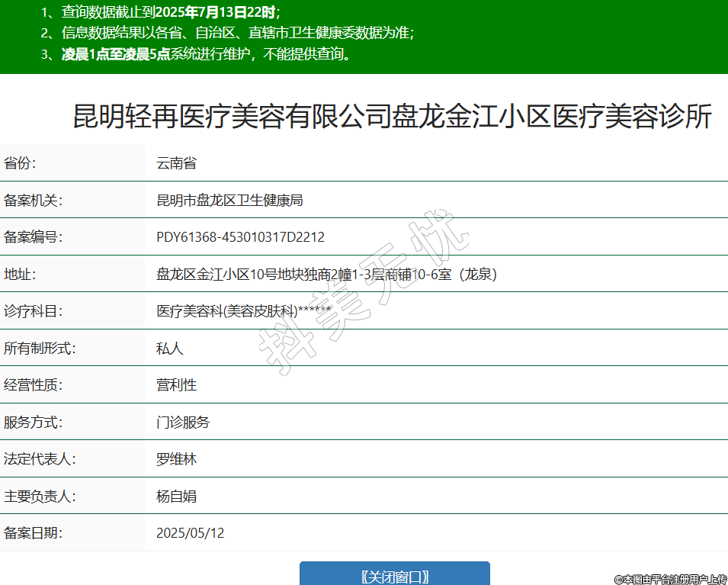Click the 营利性 business nature value
The width and height of the screenshot is (728, 585).
(x=176, y=385)
